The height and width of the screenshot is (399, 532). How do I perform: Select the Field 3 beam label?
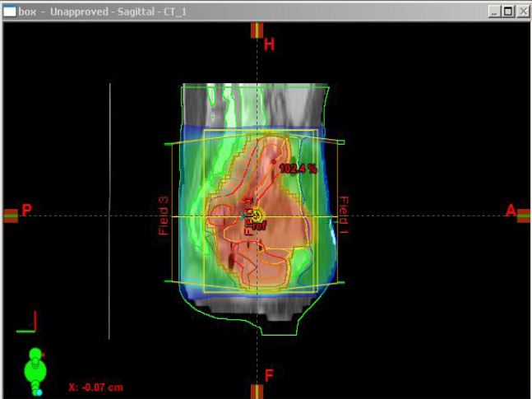coord(163,216)
